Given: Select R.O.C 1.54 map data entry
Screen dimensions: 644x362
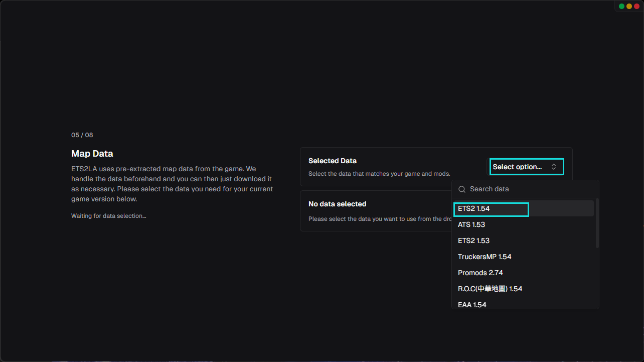Looking at the screenshot, I should tap(524, 289).
